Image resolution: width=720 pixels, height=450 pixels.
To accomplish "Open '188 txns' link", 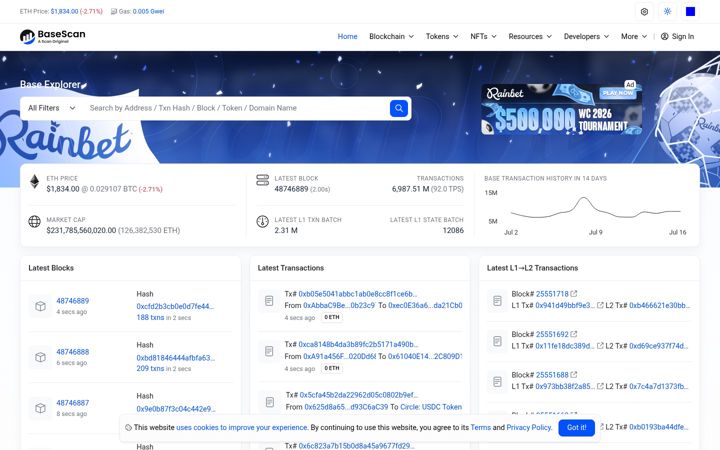I will 150,318.
